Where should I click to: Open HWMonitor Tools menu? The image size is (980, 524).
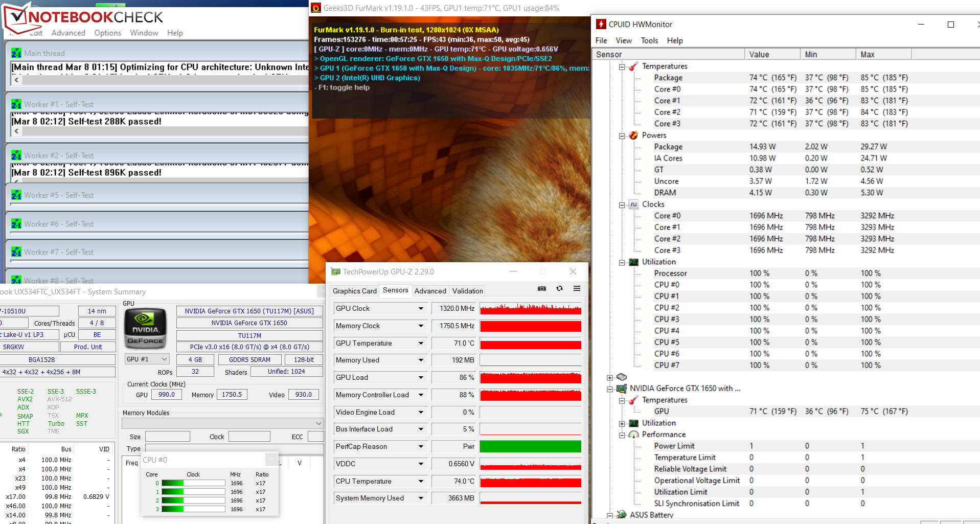(x=649, y=40)
